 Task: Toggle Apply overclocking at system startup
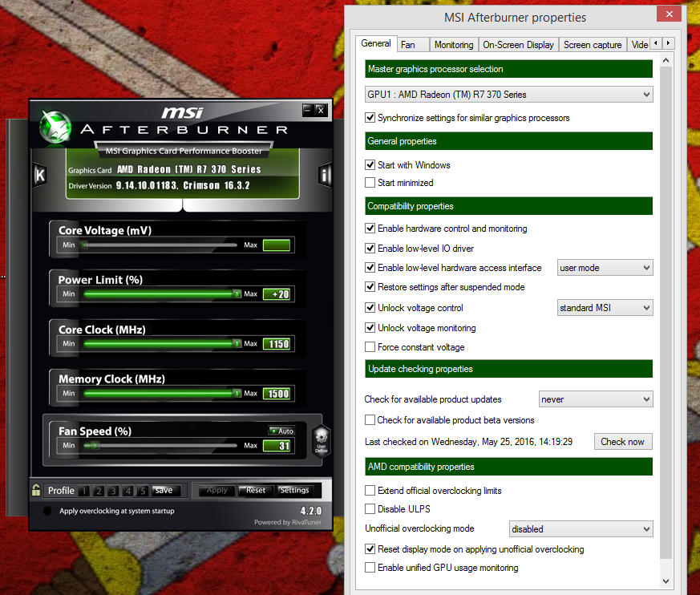47,511
